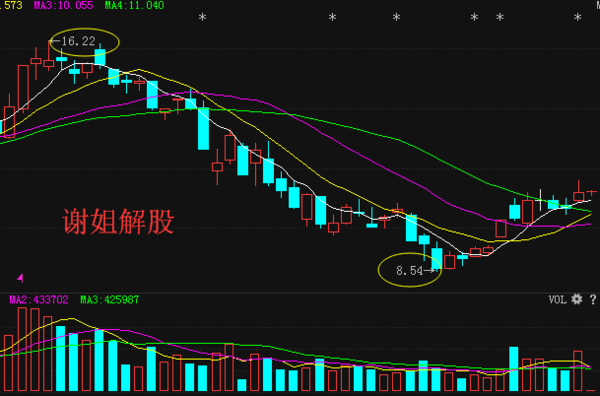Click the small magenta triangle marker
600x396 pixels.
click(x=20, y=278)
